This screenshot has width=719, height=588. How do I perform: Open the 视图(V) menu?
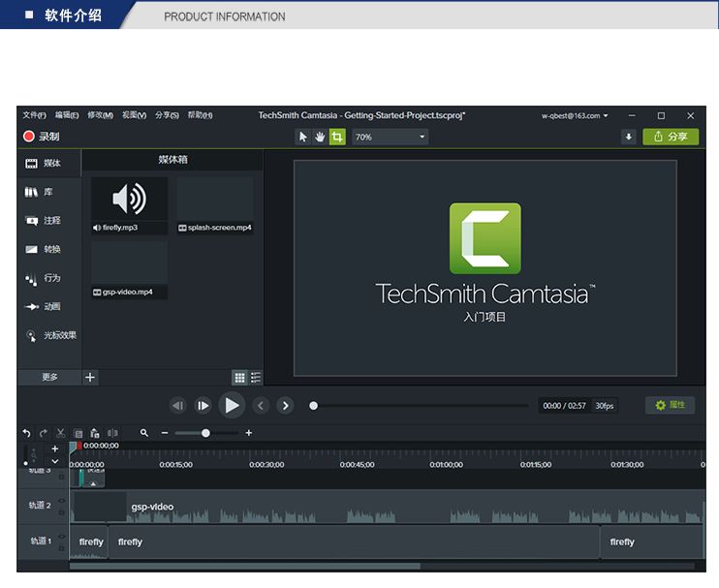tap(134, 115)
